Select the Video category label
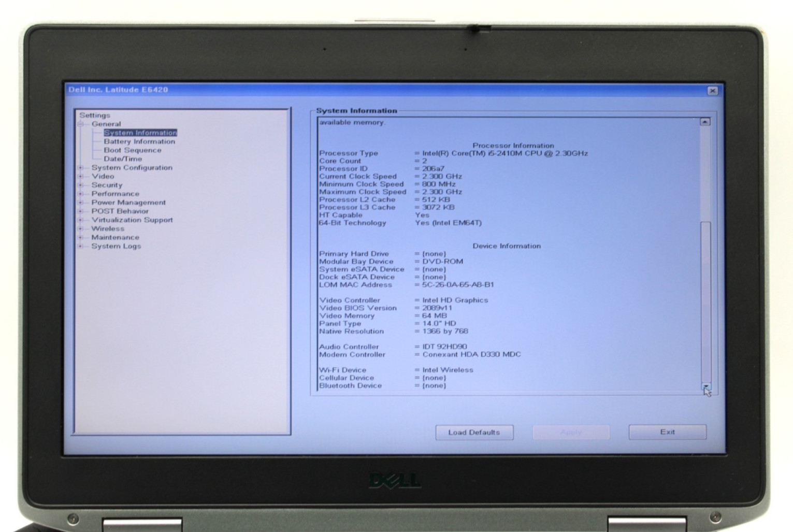793x532 pixels. 103,177
